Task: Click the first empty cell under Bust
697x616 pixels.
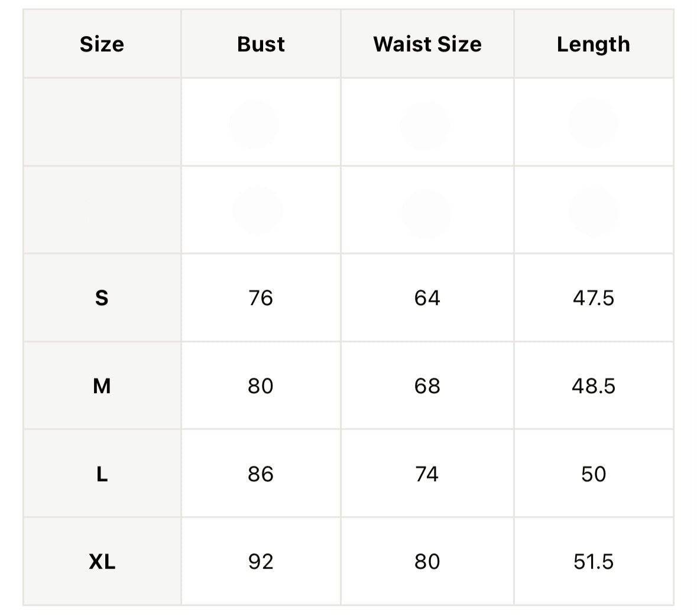Action: [x=261, y=122]
